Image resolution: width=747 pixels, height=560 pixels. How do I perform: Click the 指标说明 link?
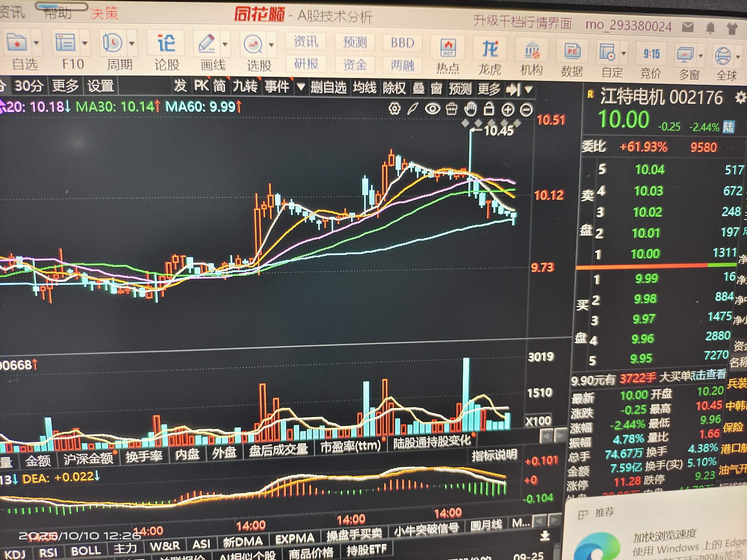(x=494, y=455)
